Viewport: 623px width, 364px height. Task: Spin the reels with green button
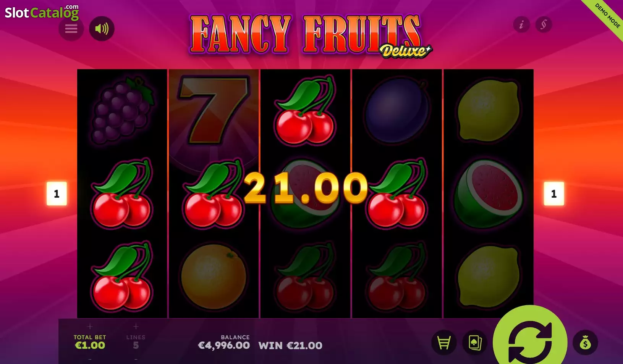[x=530, y=340]
